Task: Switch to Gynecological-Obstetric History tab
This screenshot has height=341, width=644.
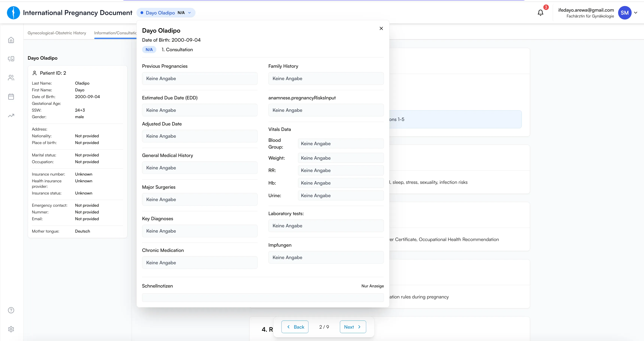Action: 57,33
